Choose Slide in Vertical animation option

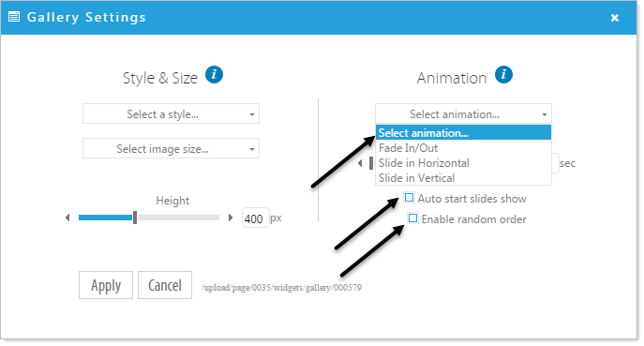(463, 178)
